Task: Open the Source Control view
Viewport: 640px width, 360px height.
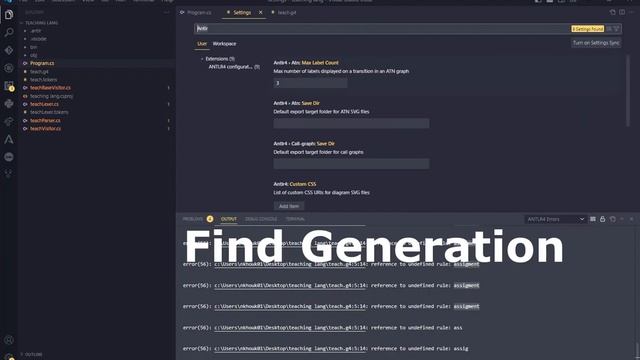Action: tap(9, 51)
